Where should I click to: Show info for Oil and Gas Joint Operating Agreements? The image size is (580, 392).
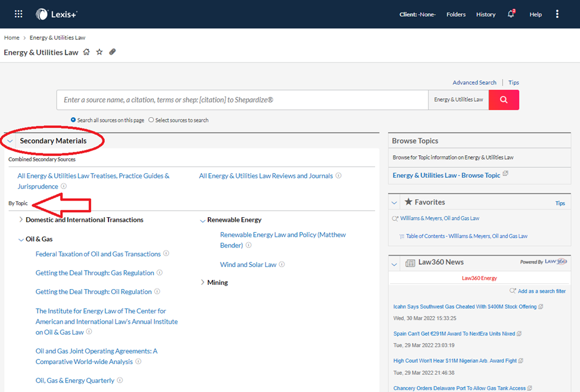(x=138, y=361)
